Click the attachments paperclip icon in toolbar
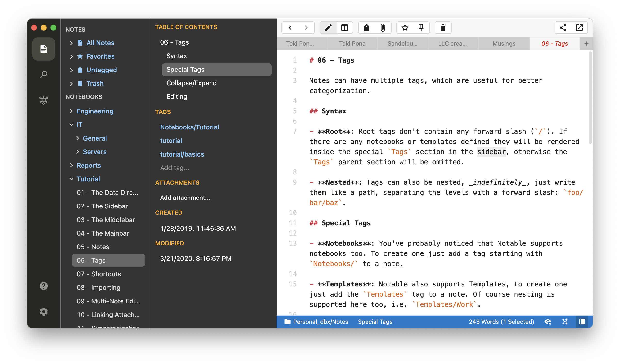Screen dimensions: 620x364 383,28
